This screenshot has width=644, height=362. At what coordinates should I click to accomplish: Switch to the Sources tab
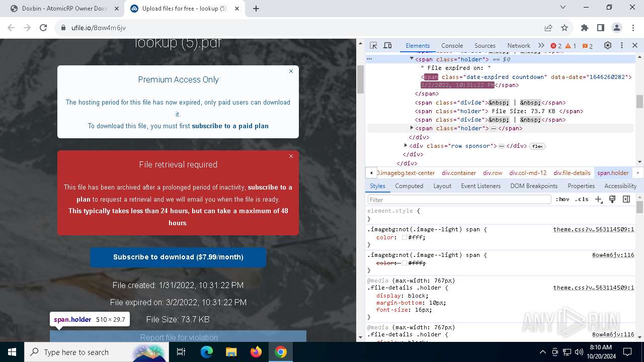[x=485, y=45]
